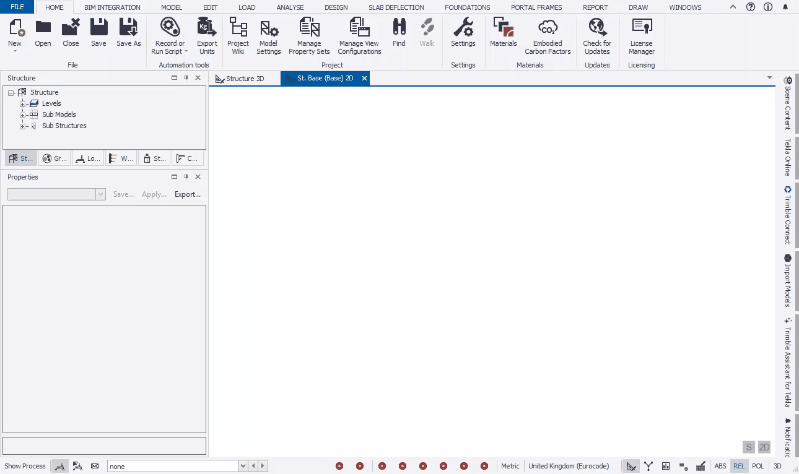Open the view tabs overflow dropdown
The image size is (799, 474).
(769, 77)
